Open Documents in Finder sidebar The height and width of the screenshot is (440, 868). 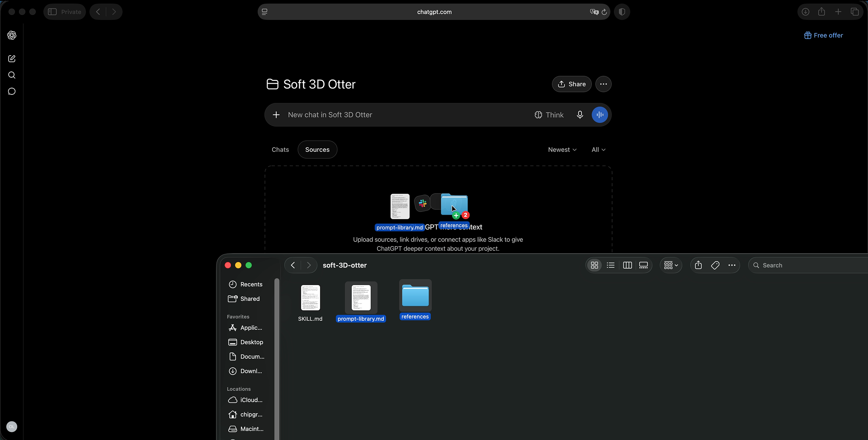246,356
